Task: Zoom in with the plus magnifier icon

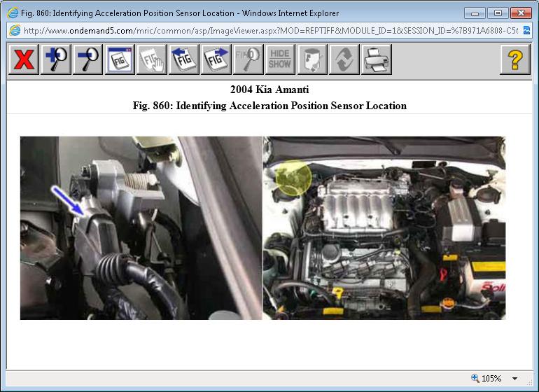Action: 56,59
